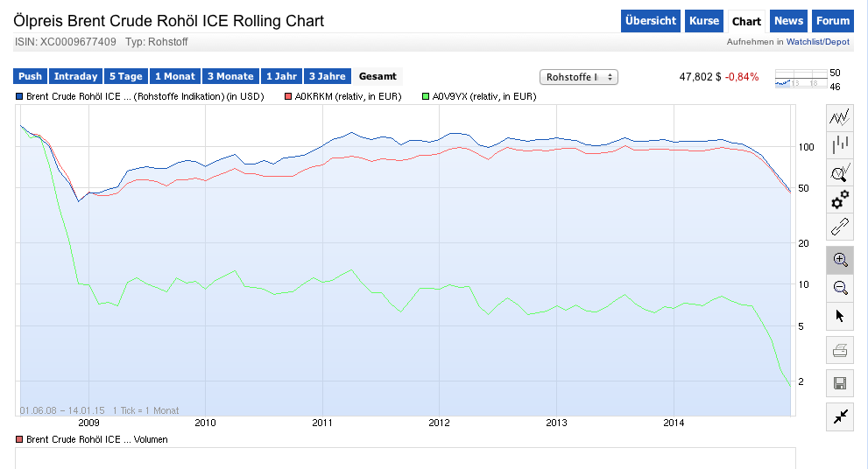Toggle the Push live update button
Image resolution: width=868 pixels, height=469 pixels.
click(x=30, y=77)
